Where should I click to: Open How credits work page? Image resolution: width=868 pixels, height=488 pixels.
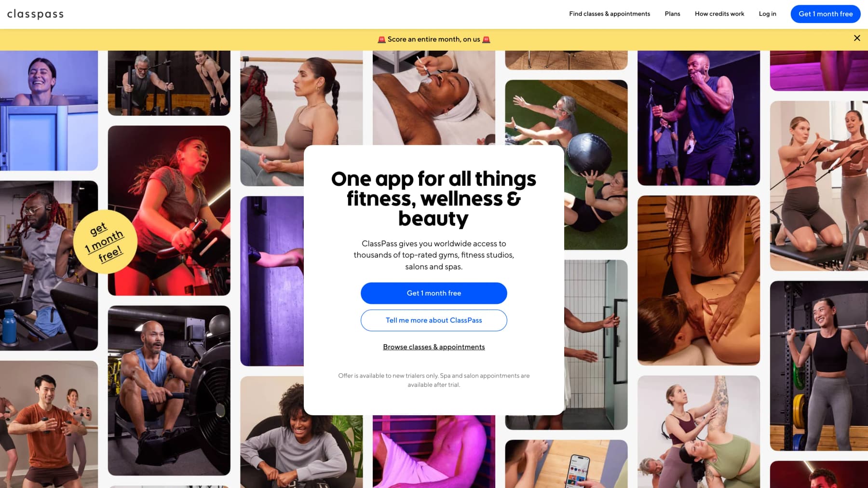pos(719,14)
